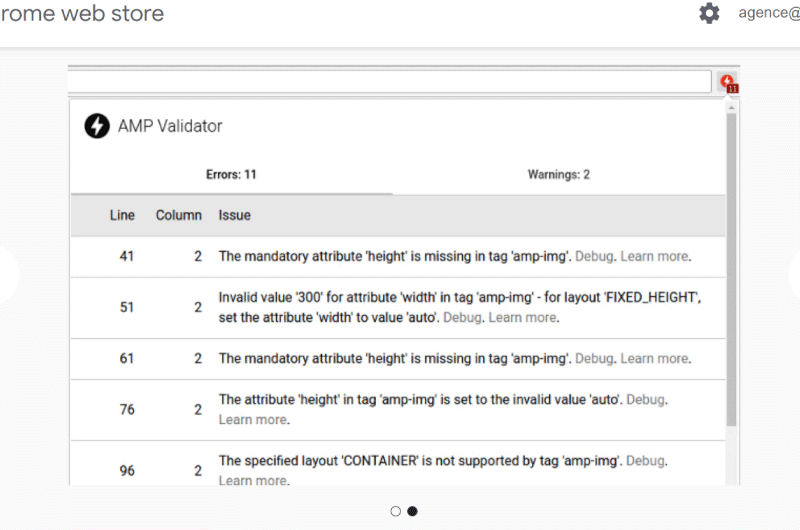Switch to the Warnings: 2 tab

559,174
